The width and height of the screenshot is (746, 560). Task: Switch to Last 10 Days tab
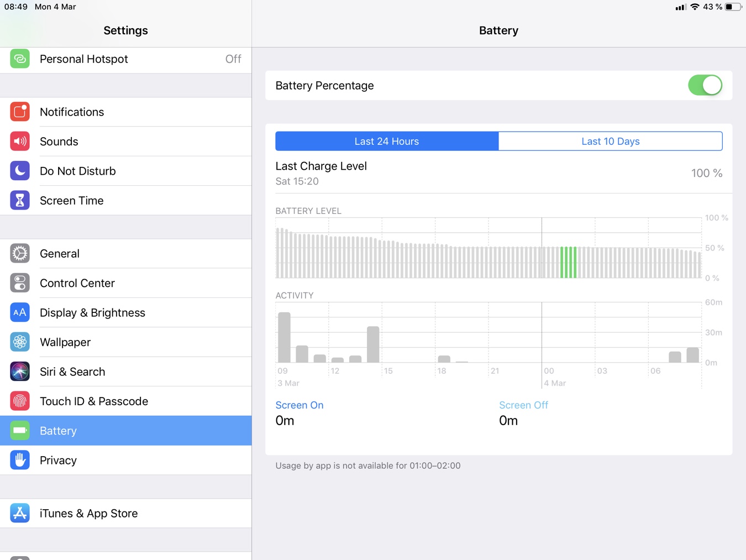(x=610, y=142)
